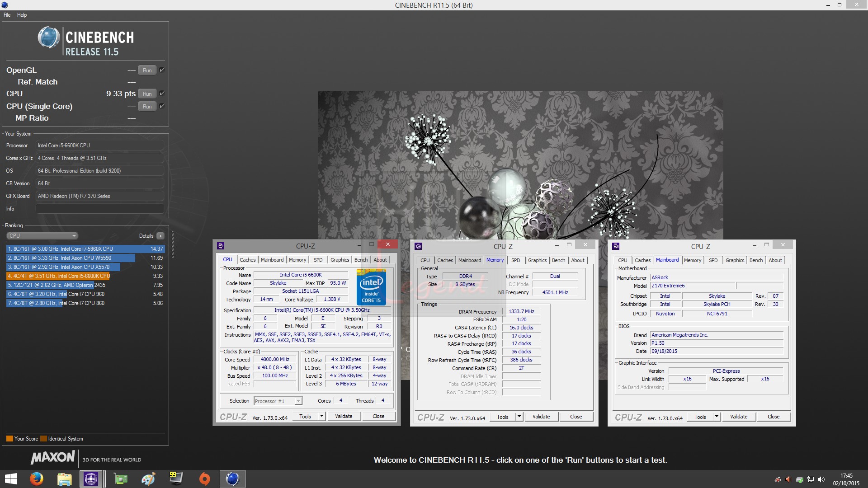
Task: Run the CPU Single Core benchmark
Action: [147, 106]
